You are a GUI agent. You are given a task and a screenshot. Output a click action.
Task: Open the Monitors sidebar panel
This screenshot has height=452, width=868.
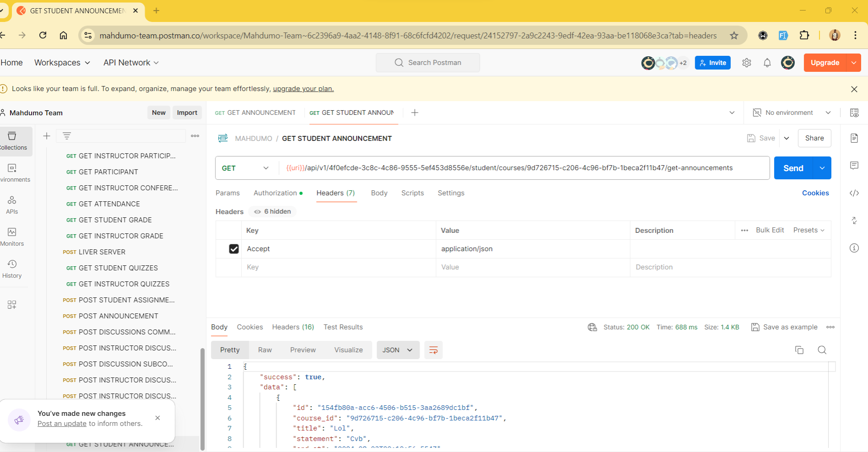click(12, 237)
